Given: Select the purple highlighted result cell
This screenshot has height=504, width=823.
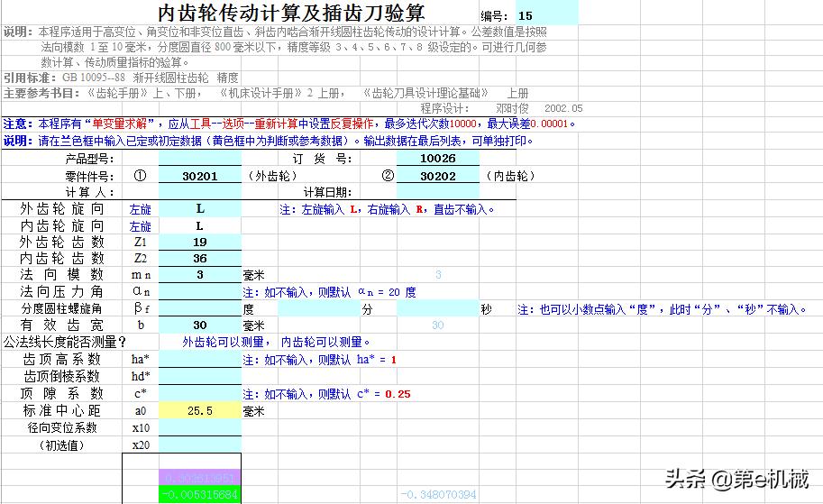Looking at the screenshot, I should 200,478.
